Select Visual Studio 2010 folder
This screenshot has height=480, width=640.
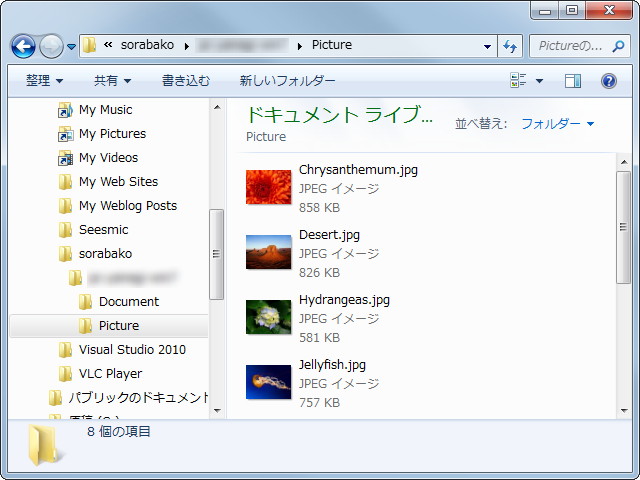[132, 350]
